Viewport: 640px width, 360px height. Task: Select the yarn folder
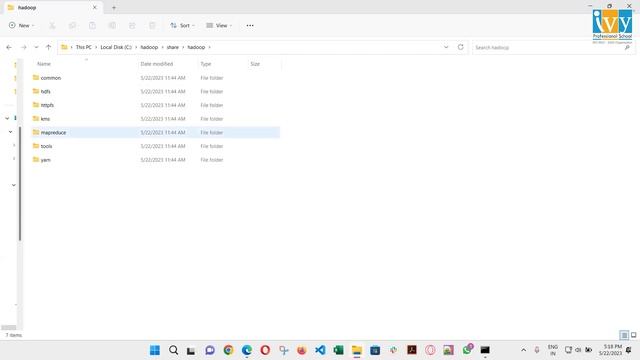[x=156, y=160]
